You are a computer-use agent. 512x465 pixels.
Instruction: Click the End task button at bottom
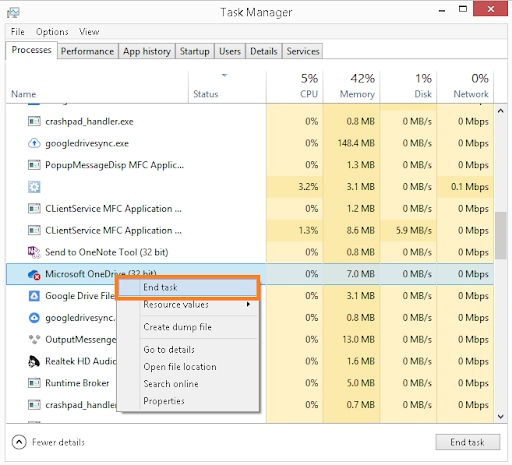tap(467, 442)
